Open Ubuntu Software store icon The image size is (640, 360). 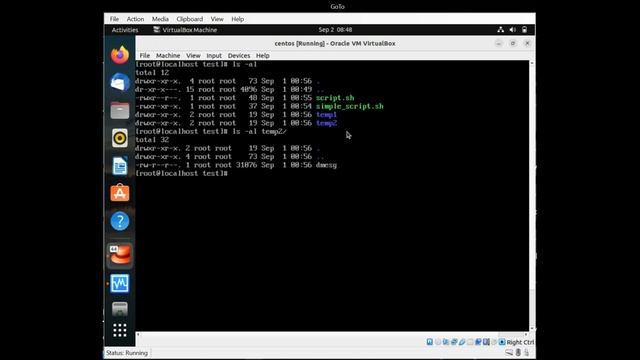pos(120,193)
